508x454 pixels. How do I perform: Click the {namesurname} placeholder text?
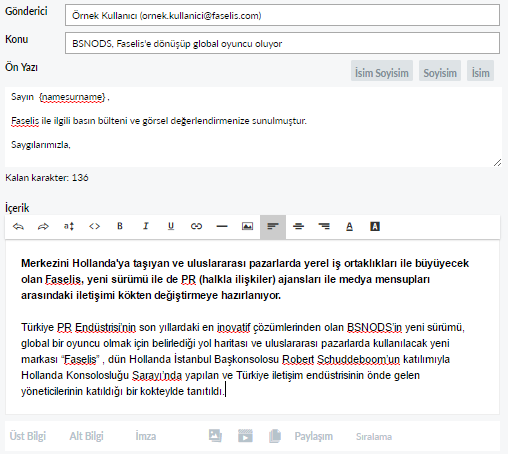[72, 97]
